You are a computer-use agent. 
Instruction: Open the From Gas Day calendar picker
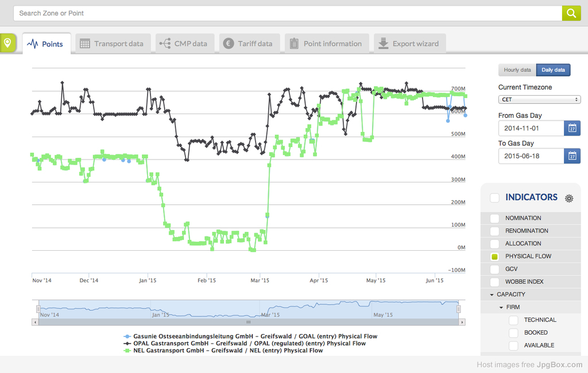(572, 128)
